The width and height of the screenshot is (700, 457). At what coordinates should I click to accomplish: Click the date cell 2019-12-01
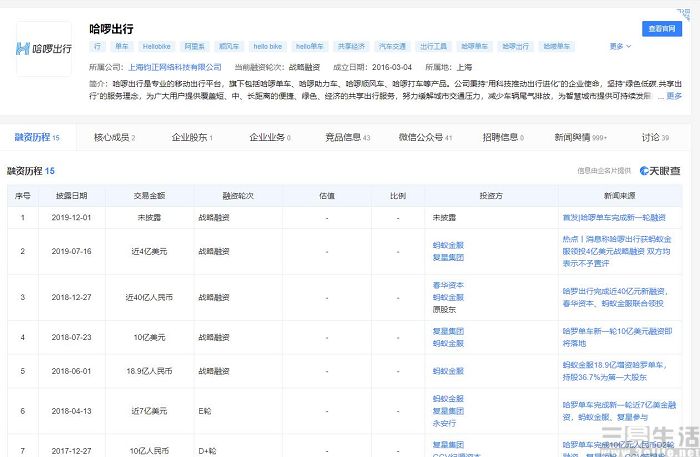(x=71, y=217)
